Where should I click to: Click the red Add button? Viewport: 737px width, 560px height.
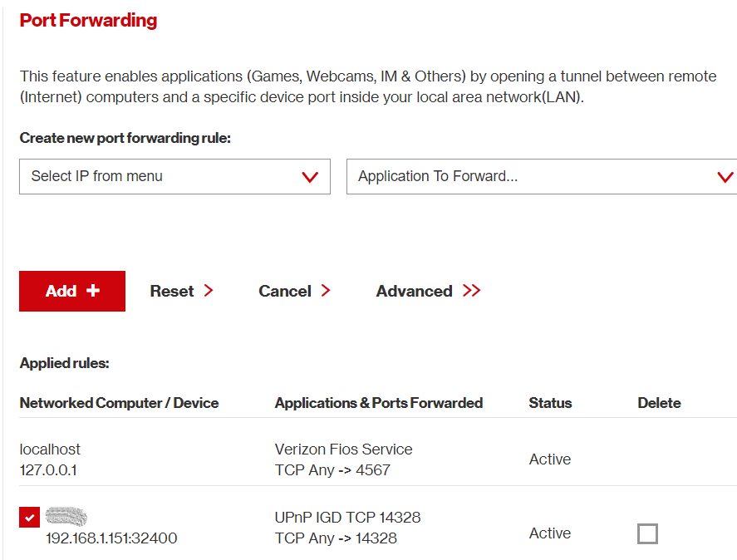pos(72,291)
